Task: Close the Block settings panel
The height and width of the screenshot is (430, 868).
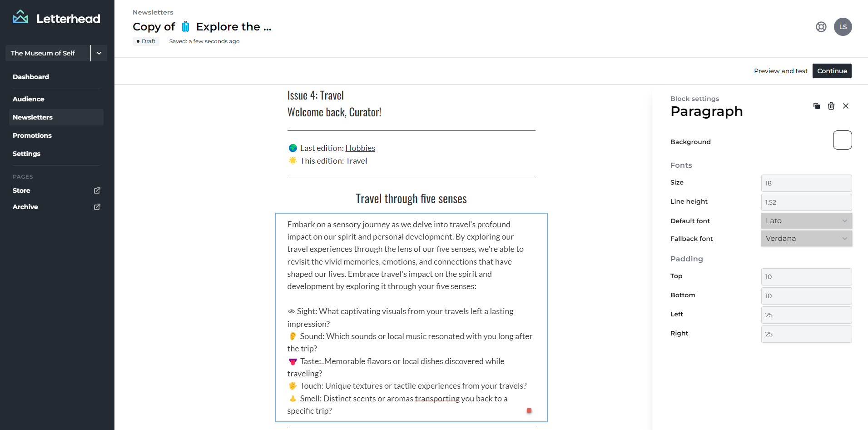Action: [x=846, y=106]
